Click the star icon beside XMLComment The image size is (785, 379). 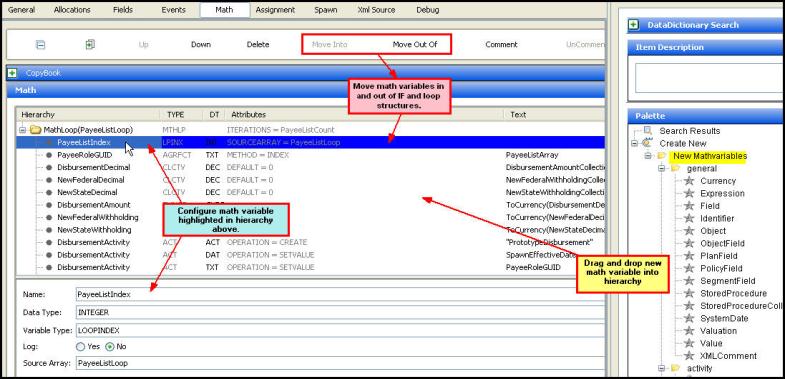click(689, 356)
